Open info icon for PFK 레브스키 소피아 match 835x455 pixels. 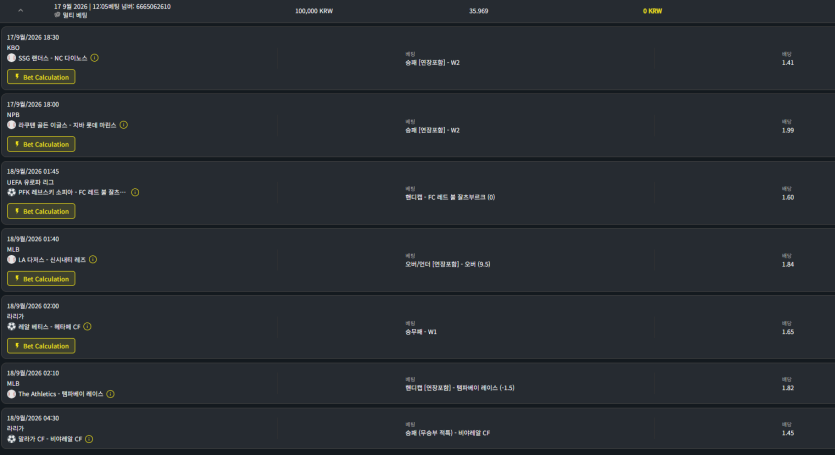pyautogui.click(x=135, y=192)
